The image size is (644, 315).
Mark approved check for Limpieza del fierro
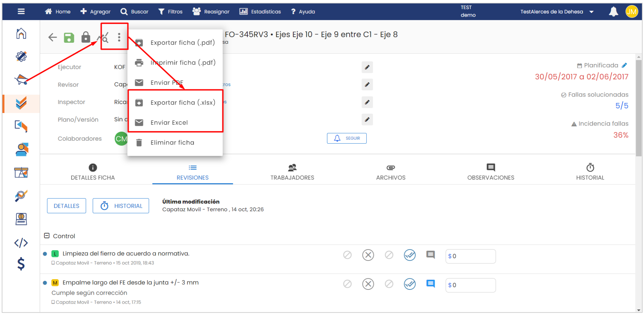click(409, 255)
